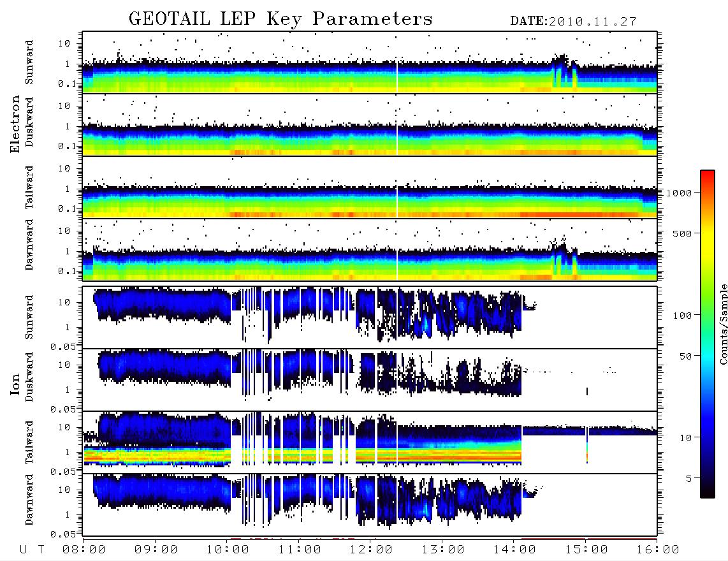Click the Ion Sunward spectrogram panel
The width and height of the screenshot is (728, 561).
(370, 317)
